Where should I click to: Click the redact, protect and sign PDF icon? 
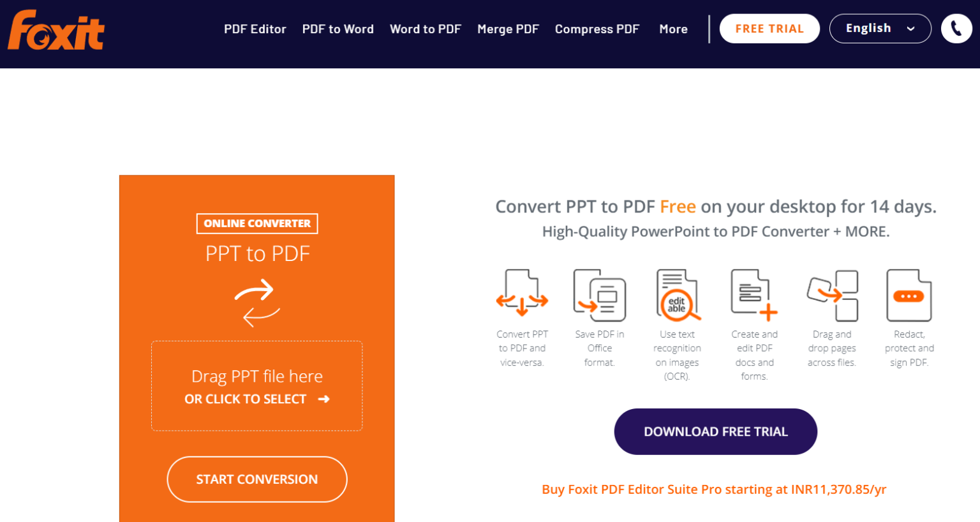[909, 294]
